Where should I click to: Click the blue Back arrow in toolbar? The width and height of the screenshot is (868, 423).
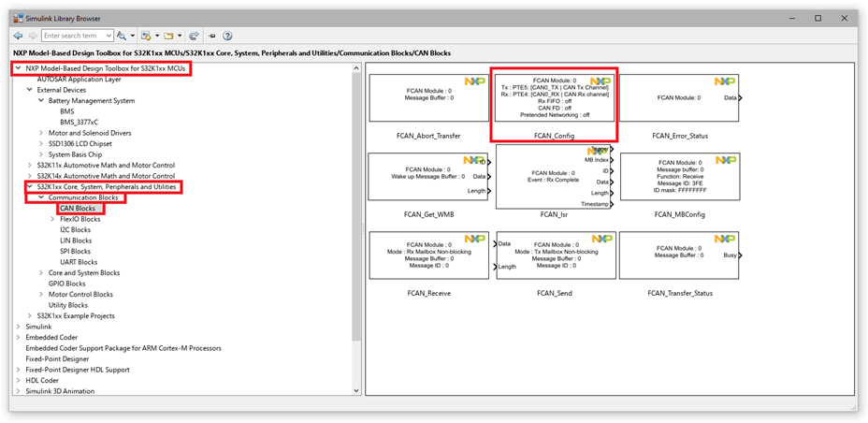[x=18, y=36]
